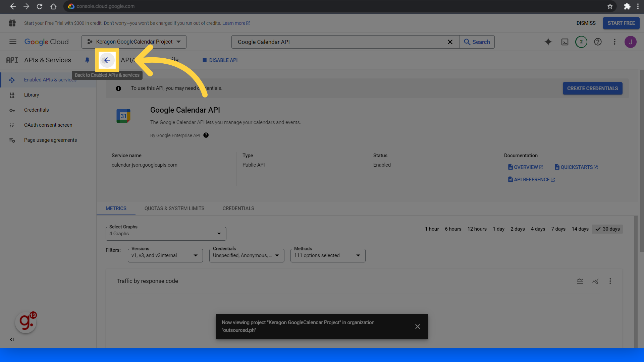Screen dimensions: 644x362
Task: Click the gift icon in free trial banner
Action: pos(12,23)
